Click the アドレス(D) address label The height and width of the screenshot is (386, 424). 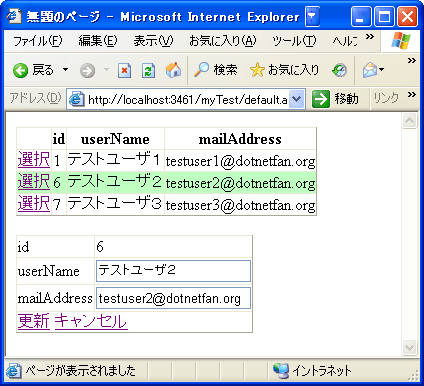tap(35, 98)
